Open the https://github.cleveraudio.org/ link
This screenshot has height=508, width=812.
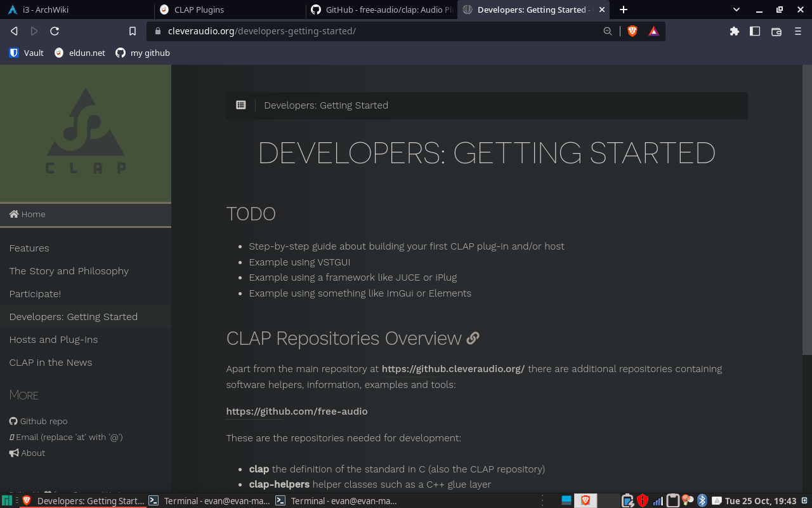(453, 369)
